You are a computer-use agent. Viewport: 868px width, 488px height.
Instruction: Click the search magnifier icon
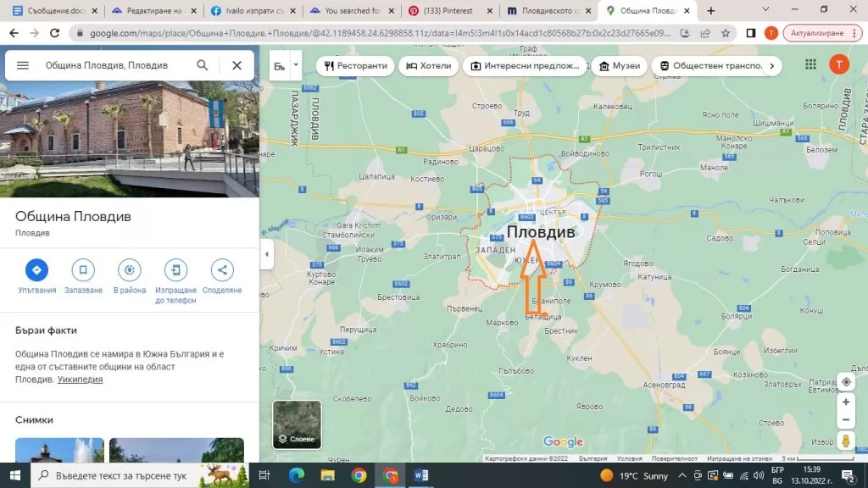pyautogui.click(x=203, y=65)
